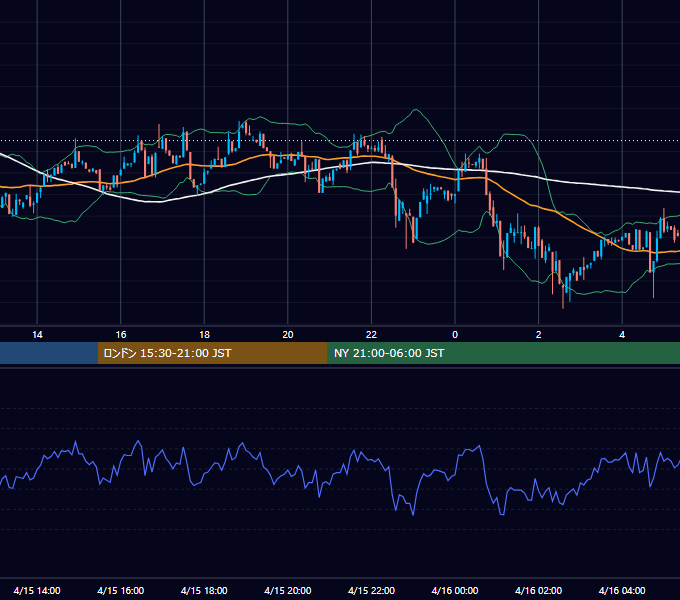Click the ロンドン 15:30-21:00 JST session bar
Viewport: 680px width, 600px height.
212,353
